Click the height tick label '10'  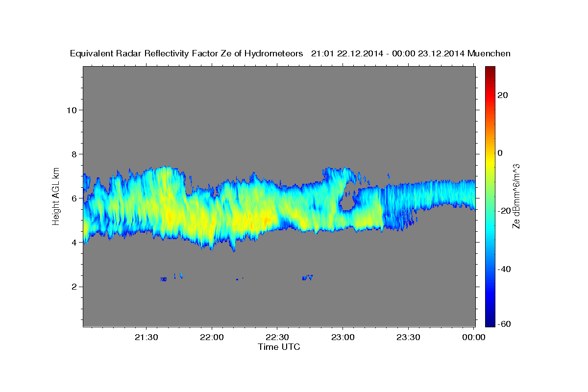pyautogui.click(x=71, y=110)
